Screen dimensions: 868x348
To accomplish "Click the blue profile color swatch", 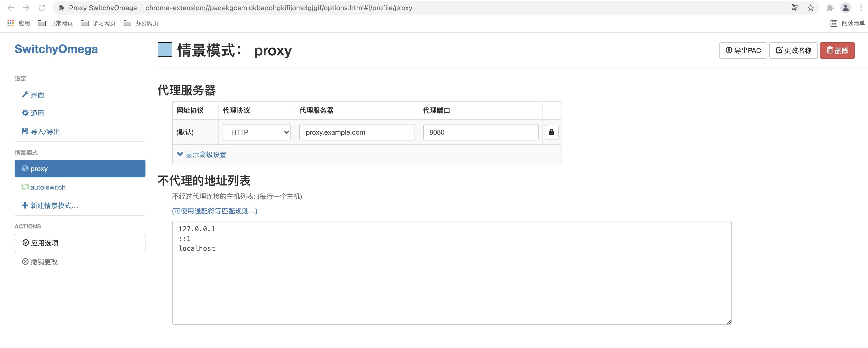I will [165, 50].
